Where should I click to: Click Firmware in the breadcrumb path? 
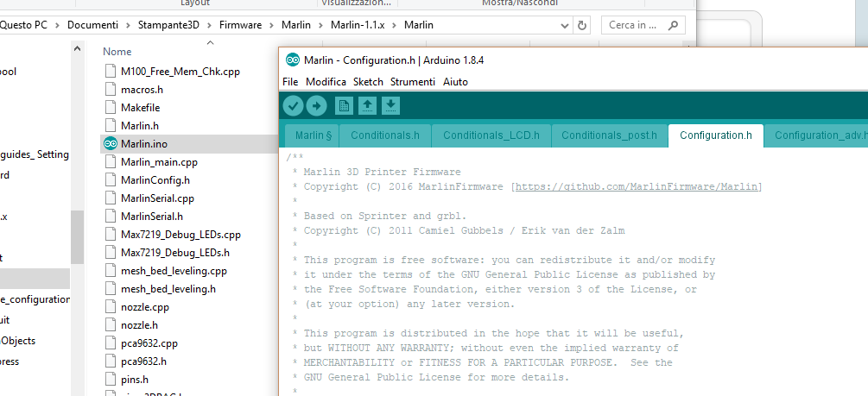click(x=240, y=25)
